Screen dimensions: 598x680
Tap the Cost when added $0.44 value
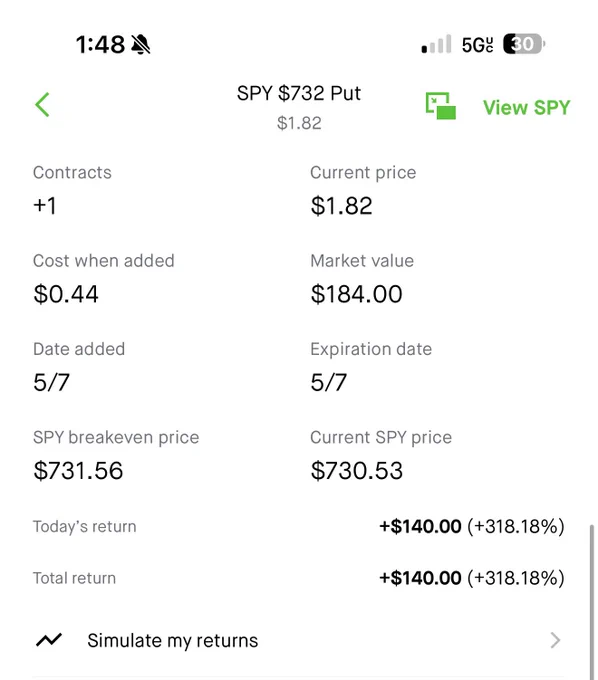[66, 294]
